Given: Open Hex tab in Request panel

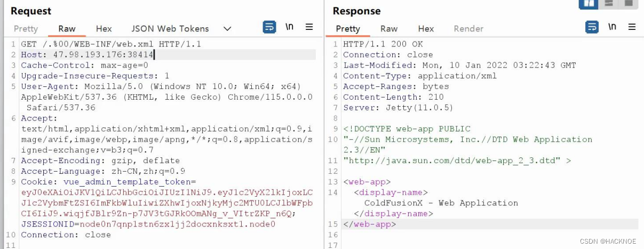Looking at the screenshot, I should (x=104, y=29).
